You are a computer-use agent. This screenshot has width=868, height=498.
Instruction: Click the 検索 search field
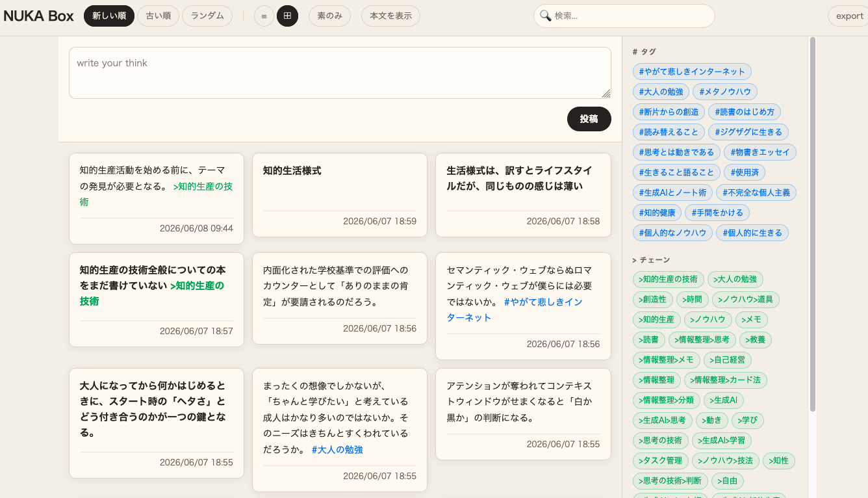pyautogui.click(x=624, y=16)
